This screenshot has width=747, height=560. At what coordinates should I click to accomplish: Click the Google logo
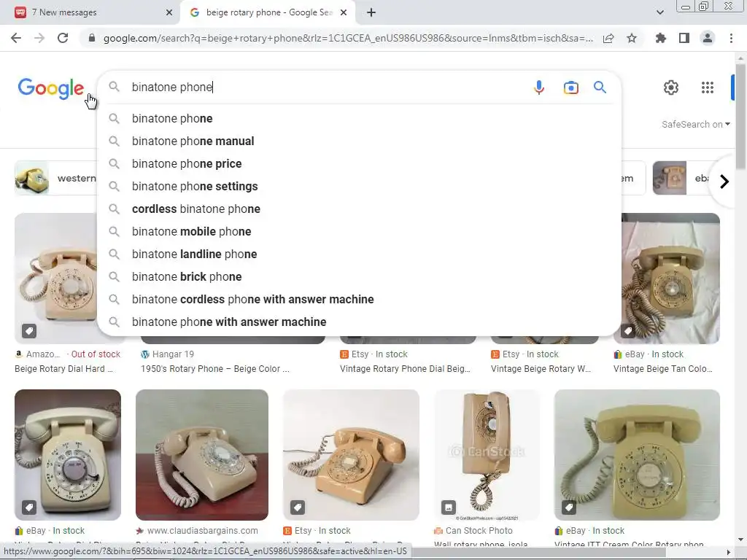pyautogui.click(x=51, y=88)
